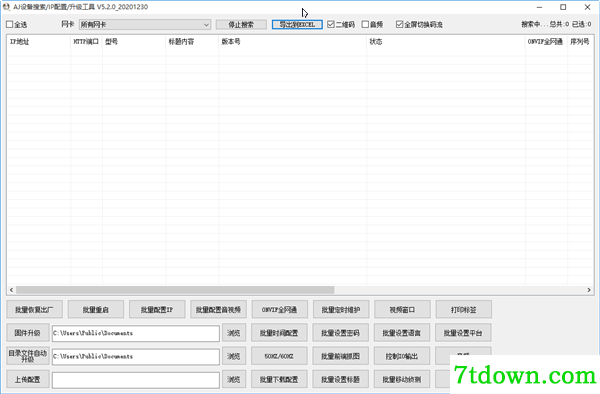Click the empty upload config path field

pyautogui.click(x=136, y=380)
